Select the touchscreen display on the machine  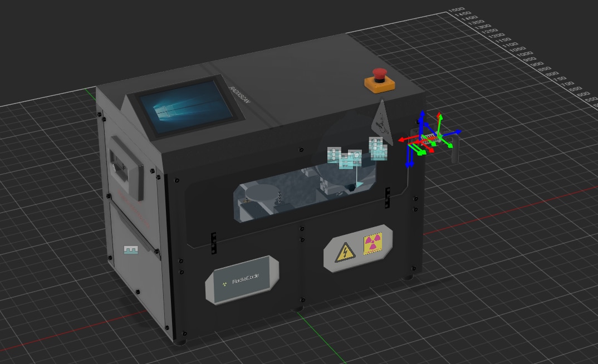click(x=187, y=106)
